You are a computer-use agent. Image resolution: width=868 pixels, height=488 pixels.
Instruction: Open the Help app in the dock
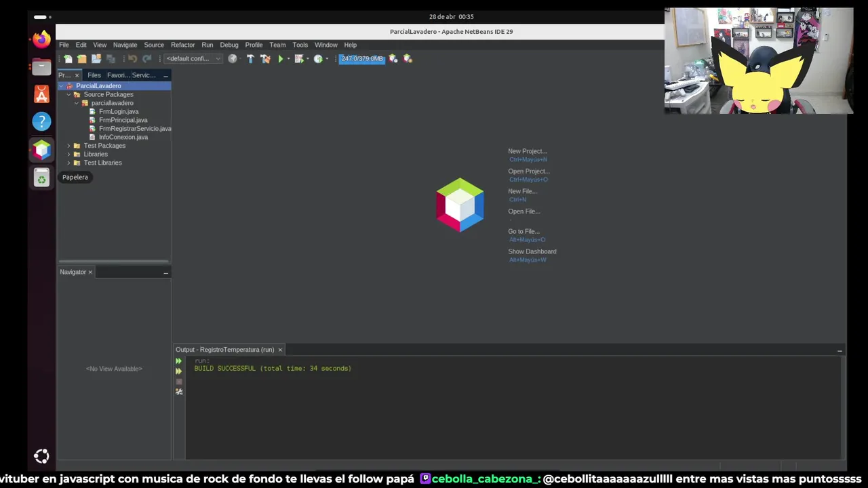coord(41,121)
